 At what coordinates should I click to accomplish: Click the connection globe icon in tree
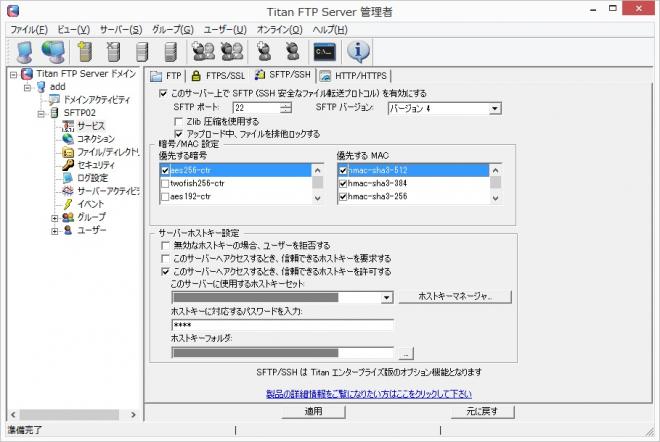(67, 138)
